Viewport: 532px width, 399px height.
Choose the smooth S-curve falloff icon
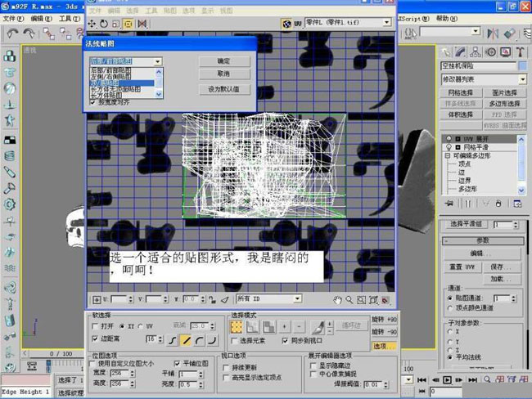(x=173, y=340)
